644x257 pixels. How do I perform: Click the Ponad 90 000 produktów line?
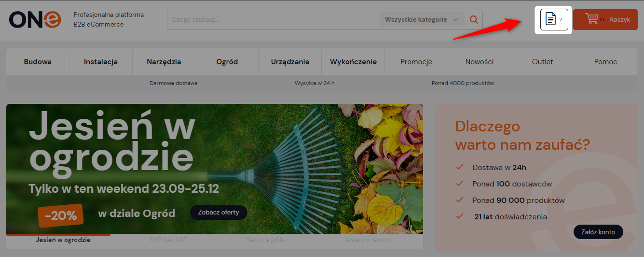(x=519, y=200)
